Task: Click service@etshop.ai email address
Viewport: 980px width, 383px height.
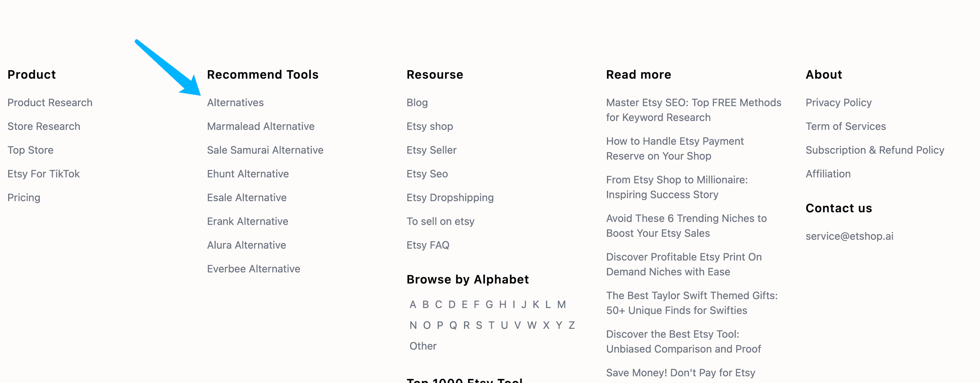Action: coord(849,236)
